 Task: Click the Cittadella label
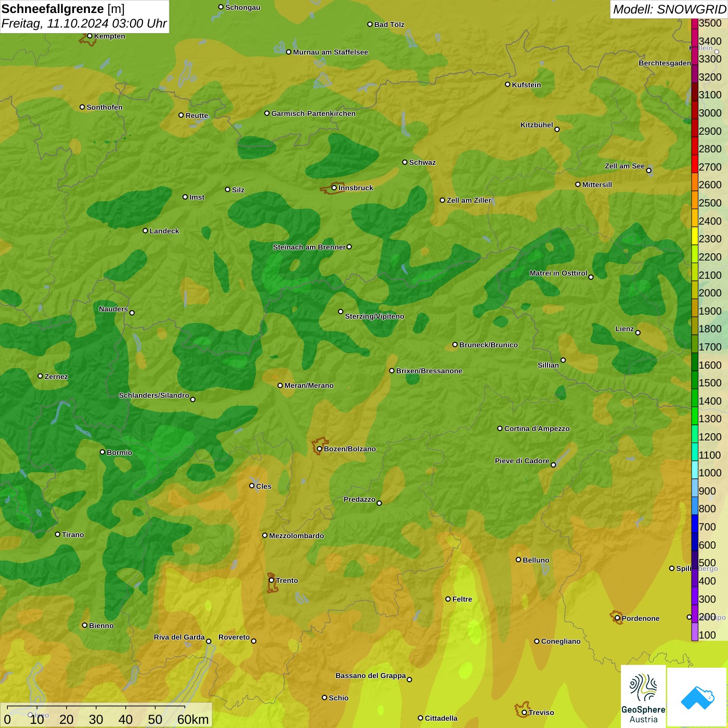pyautogui.click(x=441, y=718)
